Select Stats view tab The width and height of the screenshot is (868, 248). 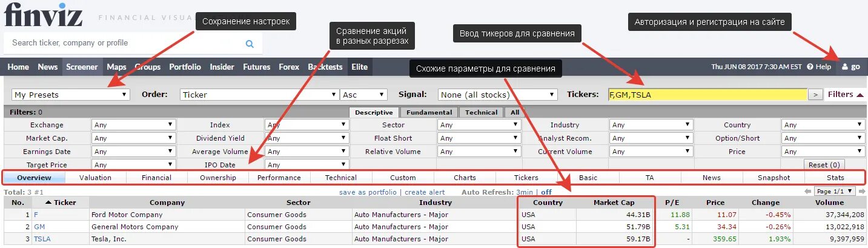tap(835, 178)
